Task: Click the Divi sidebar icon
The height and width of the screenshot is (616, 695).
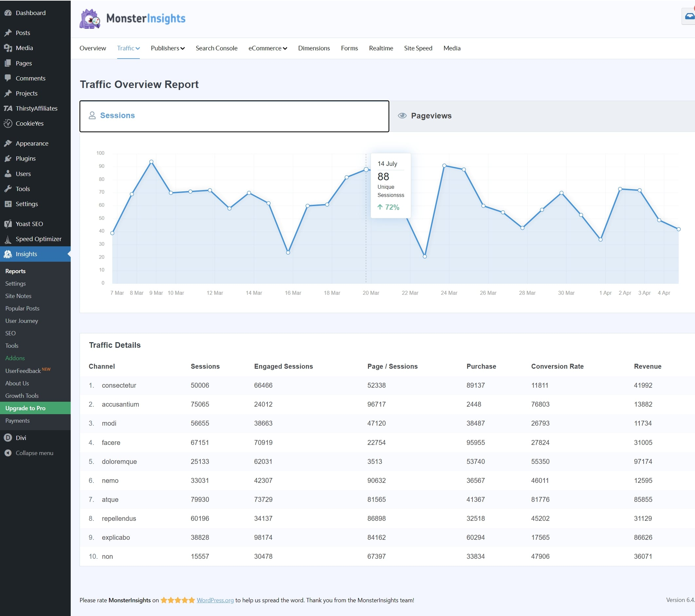Action: point(8,438)
